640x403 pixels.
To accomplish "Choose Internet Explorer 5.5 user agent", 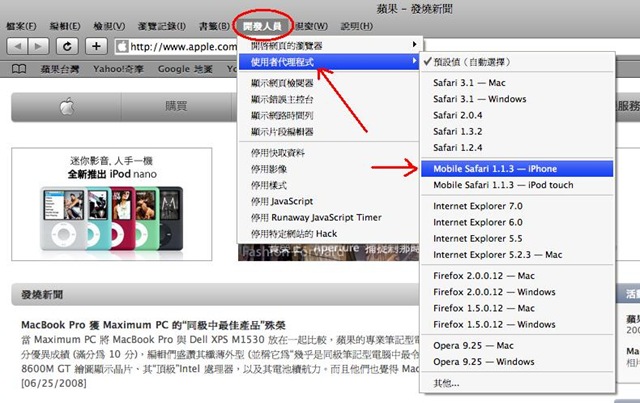I will click(517, 238).
